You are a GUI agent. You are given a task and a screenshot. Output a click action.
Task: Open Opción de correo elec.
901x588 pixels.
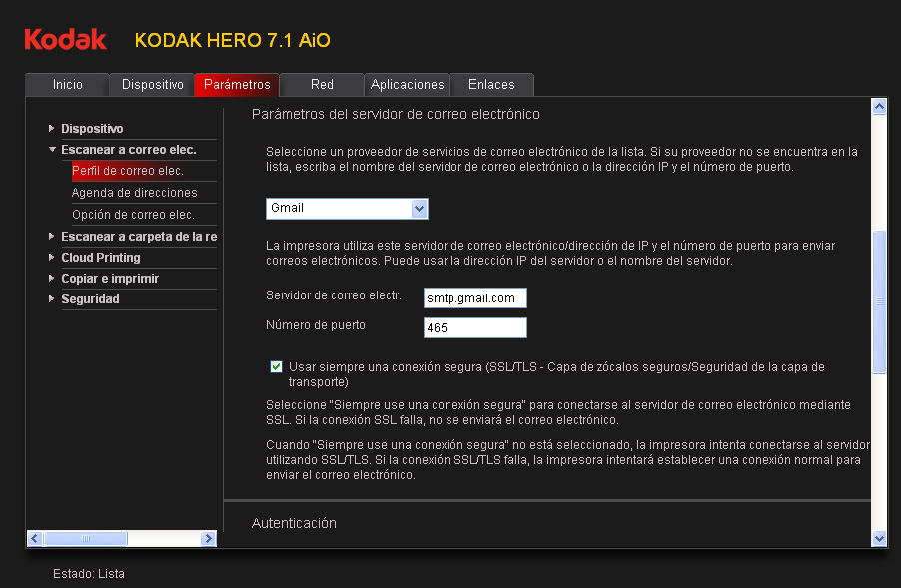point(133,215)
